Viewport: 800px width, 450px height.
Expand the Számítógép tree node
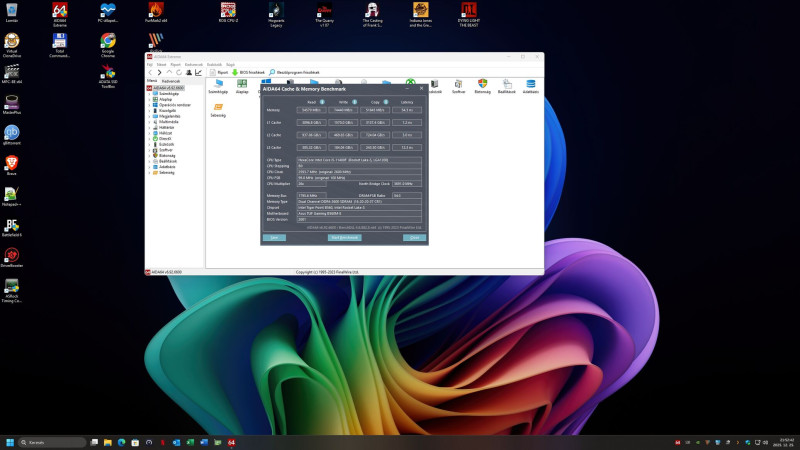[x=151, y=93]
